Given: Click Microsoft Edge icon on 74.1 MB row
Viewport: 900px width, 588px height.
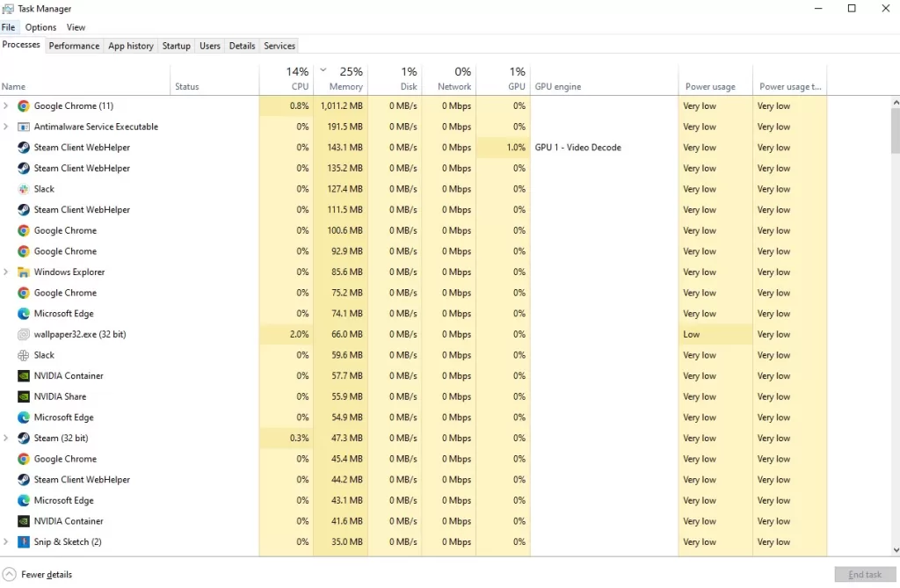Looking at the screenshot, I should tap(24, 314).
